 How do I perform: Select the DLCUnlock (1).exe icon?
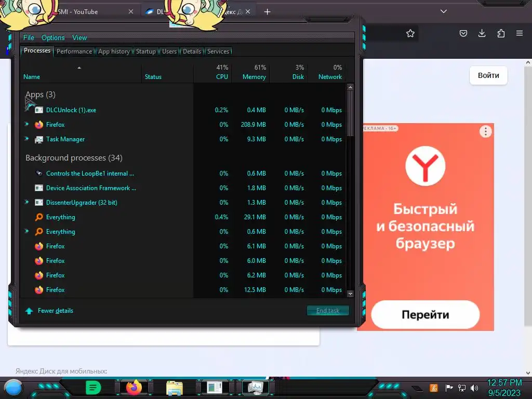39,110
